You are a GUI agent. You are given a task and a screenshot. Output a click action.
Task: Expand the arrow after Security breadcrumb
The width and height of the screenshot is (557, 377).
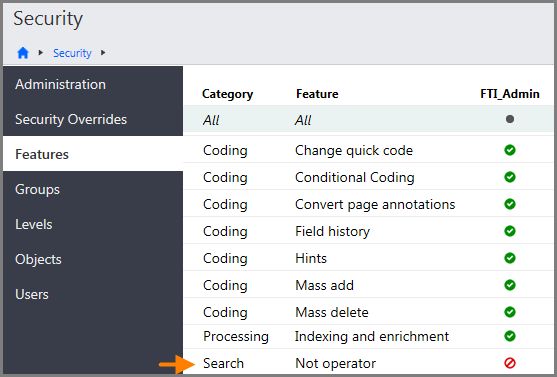[103, 53]
